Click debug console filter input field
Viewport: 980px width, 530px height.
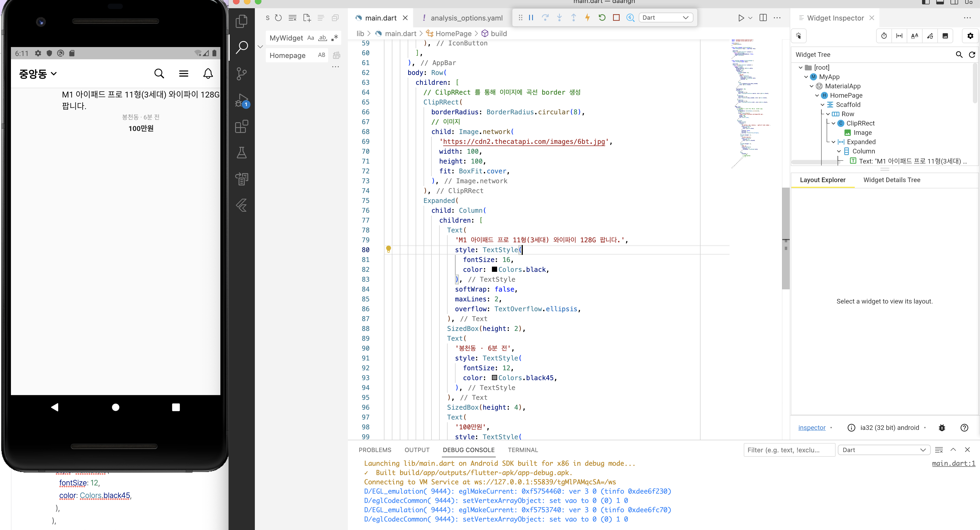[x=789, y=450]
